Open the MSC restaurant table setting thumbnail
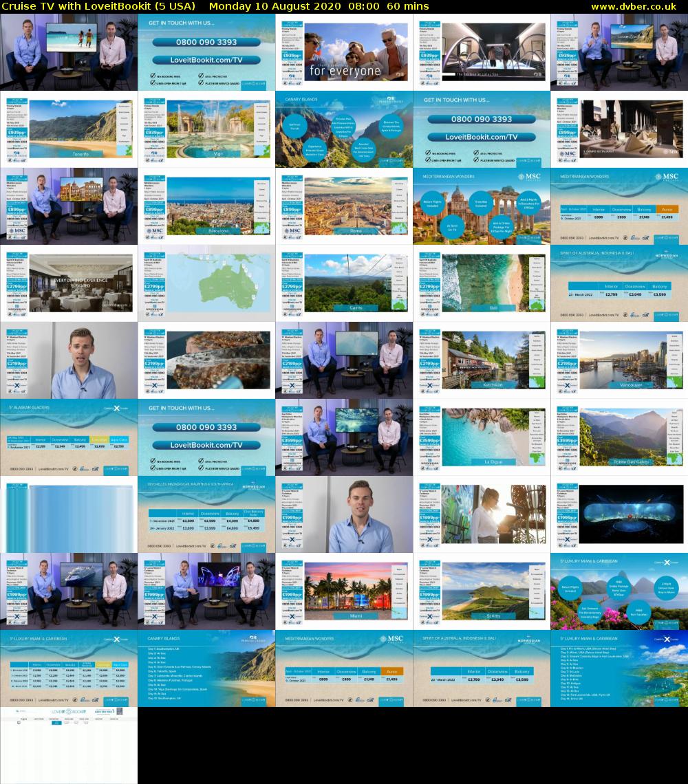The width and height of the screenshot is (688, 784). (x=619, y=129)
